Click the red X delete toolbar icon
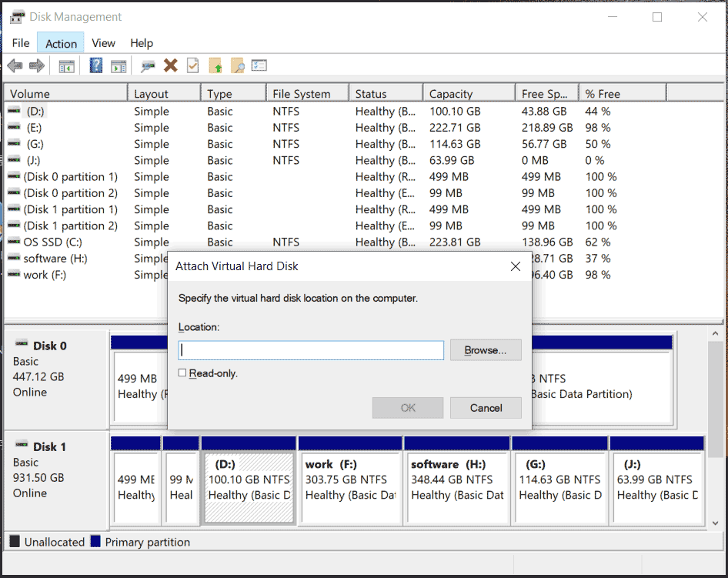This screenshot has height=578, width=728. 170,65
